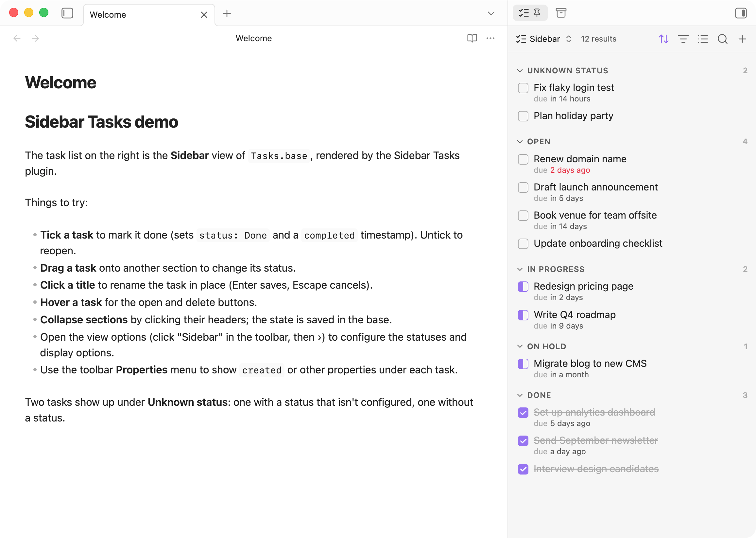Toggle Redesign pricing page status box

pyautogui.click(x=523, y=287)
